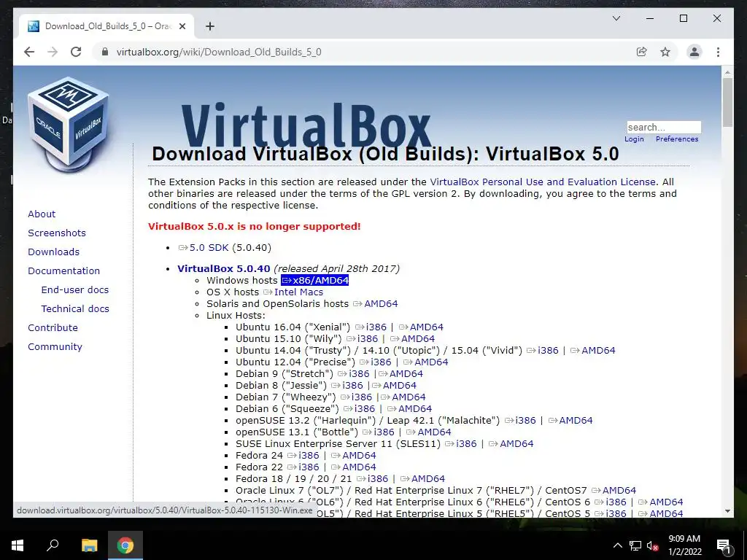Image resolution: width=747 pixels, height=560 pixels.
Task: Open Technical docs in the sidebar
Action: click(x=75, y=308)
